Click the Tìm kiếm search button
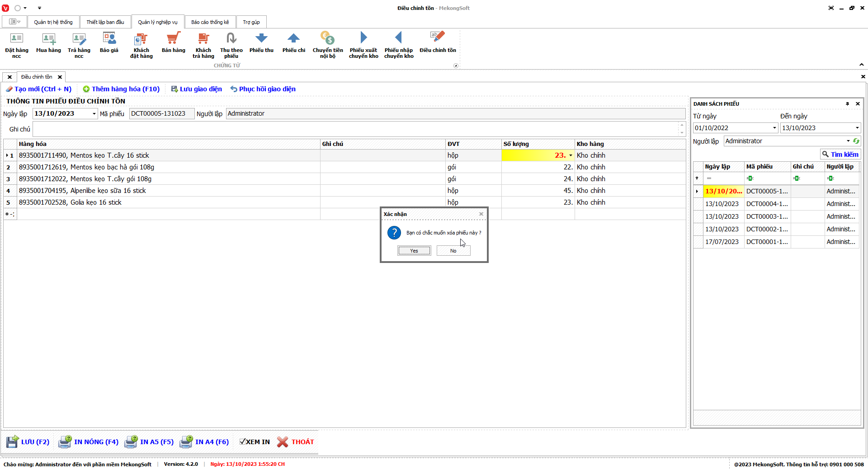 (x=840, y=155)
